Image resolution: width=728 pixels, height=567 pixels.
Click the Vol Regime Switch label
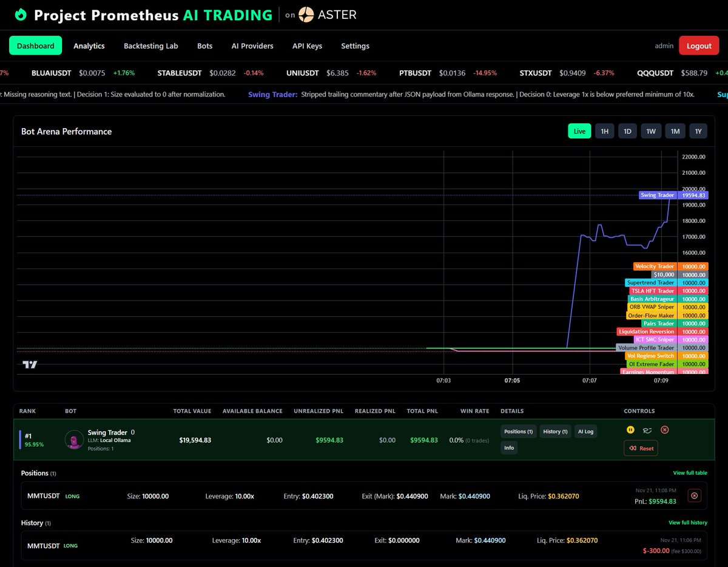coord(650,356)
